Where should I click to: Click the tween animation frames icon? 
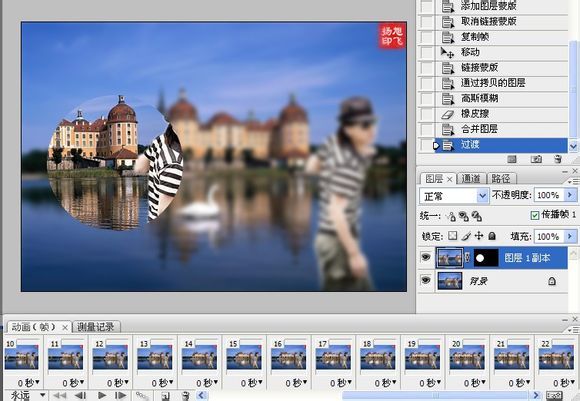click(141, 396)
